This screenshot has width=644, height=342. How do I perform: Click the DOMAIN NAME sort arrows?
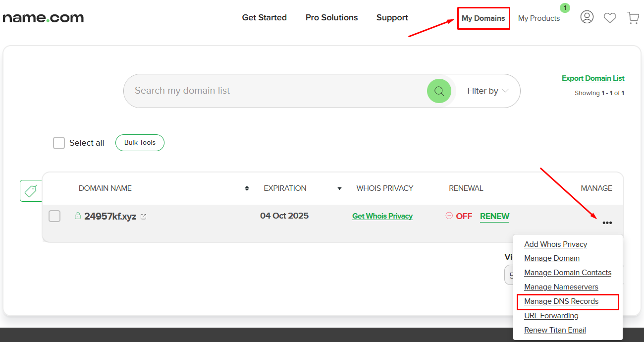pyautogui.click(x=246, y=188)
